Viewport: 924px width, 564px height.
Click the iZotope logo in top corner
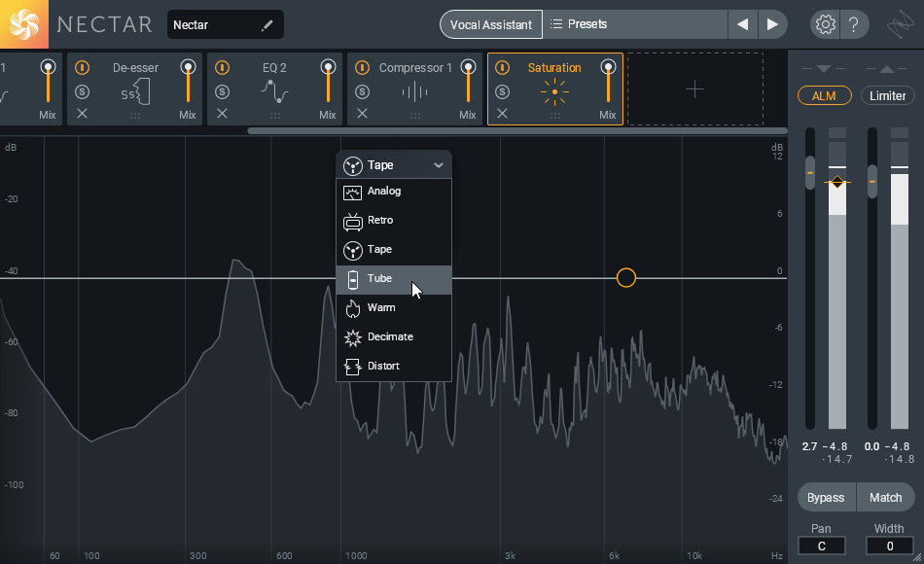click(901, 24)
